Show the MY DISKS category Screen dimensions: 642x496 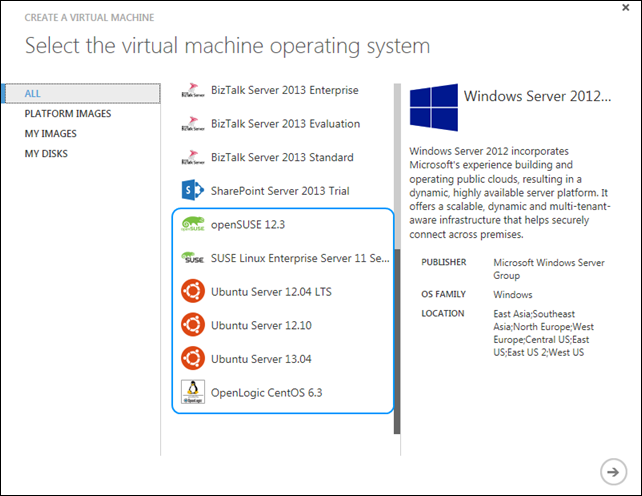tap(46, 153)
